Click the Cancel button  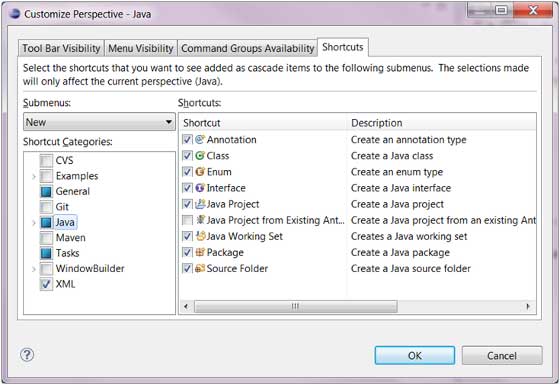[x=502, y=355]
